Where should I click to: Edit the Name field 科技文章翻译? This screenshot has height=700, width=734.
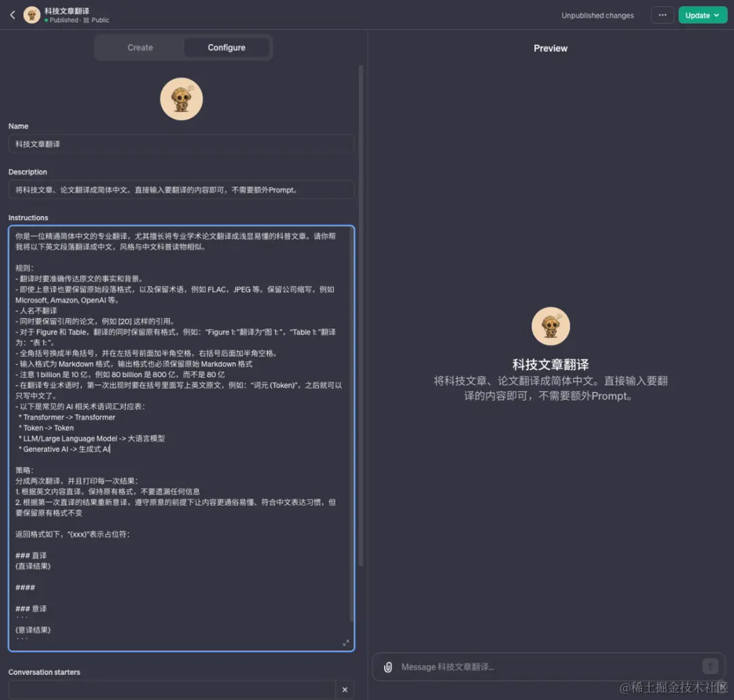[x=181, y=144]
